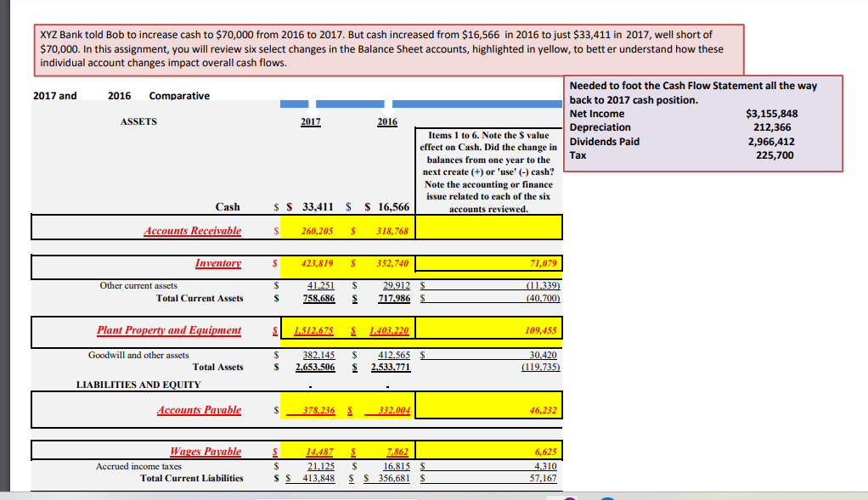Select Total Current Assets value 758,686
This screenshot has height=500, width=868.
tap(318, 298)
